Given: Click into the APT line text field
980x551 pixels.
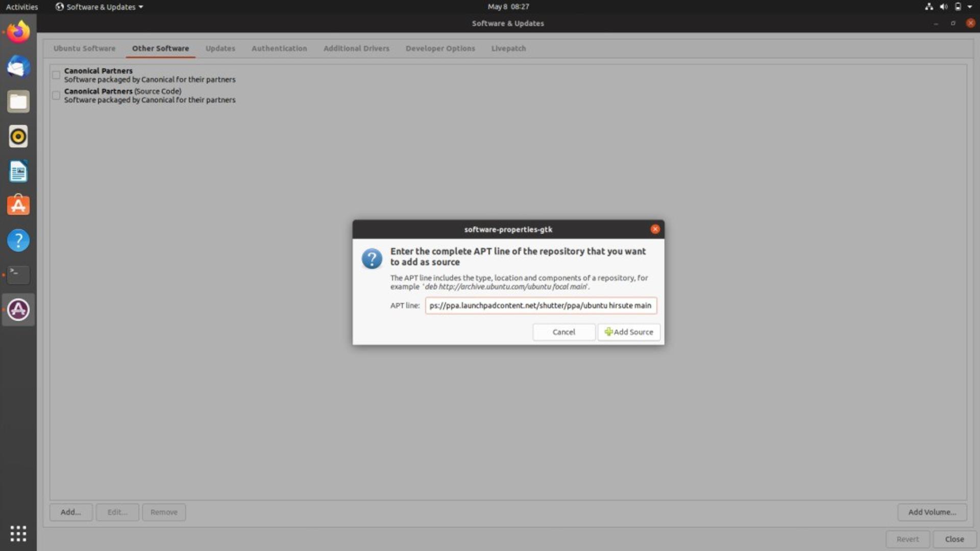Looking at the screenshot, I should [x=541, y=306].
